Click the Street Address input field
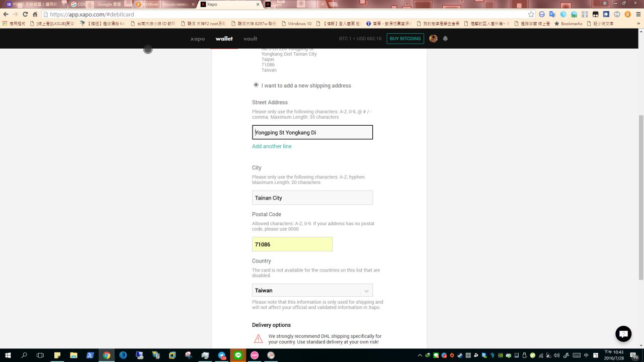This screenshot has width=644, height=362. [x=312, y=132]
